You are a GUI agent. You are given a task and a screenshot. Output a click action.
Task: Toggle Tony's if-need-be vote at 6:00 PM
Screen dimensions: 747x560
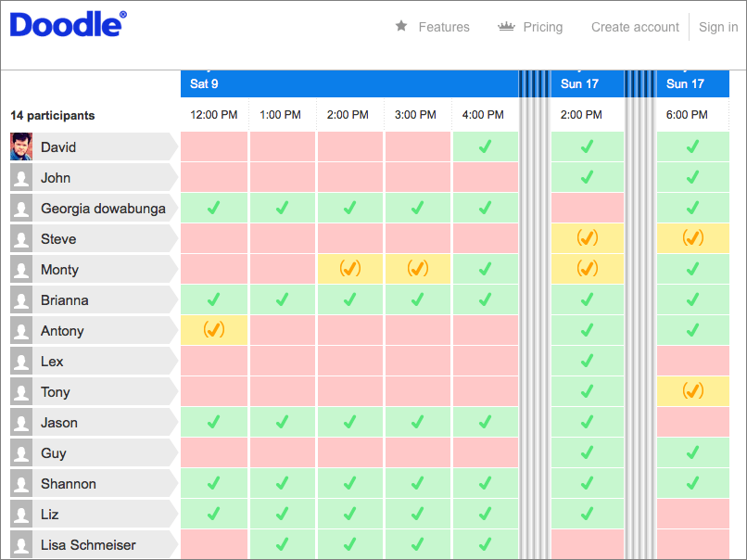692,391
